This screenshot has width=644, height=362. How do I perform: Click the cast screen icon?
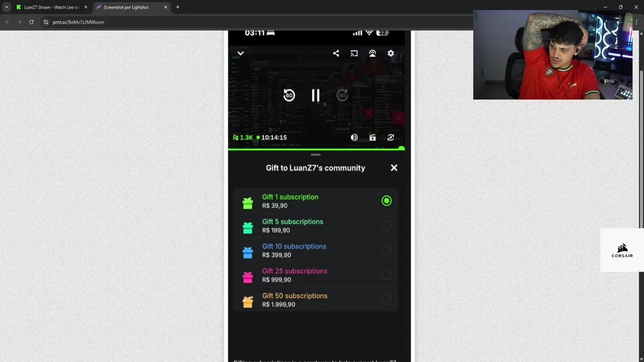[x=354, y=53]
